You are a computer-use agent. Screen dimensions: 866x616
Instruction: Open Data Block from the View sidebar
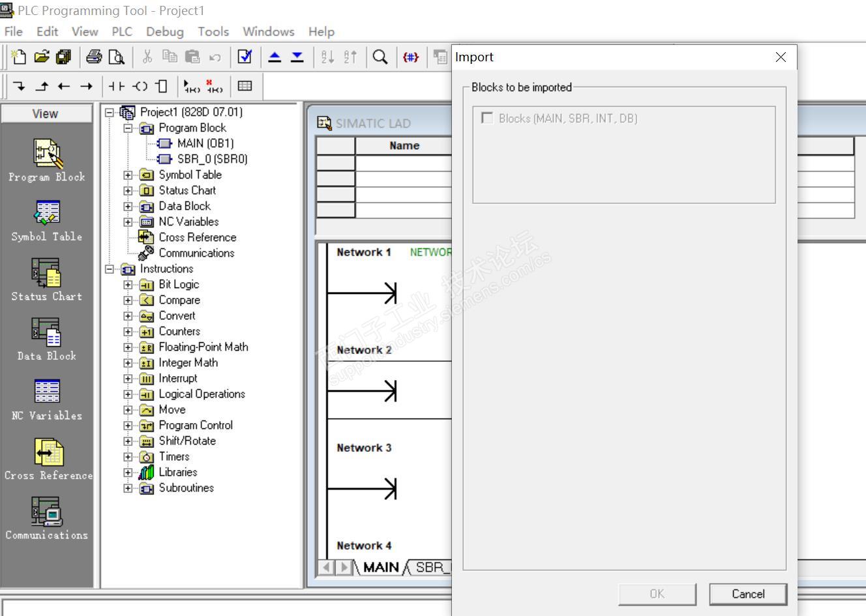pyautogui.click(x=46, y=340)
